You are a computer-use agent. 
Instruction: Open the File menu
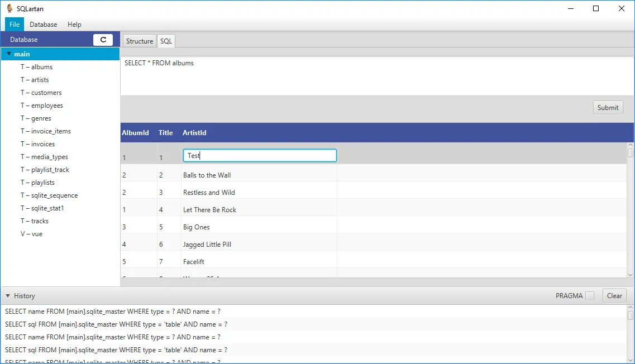coord(15,25)
